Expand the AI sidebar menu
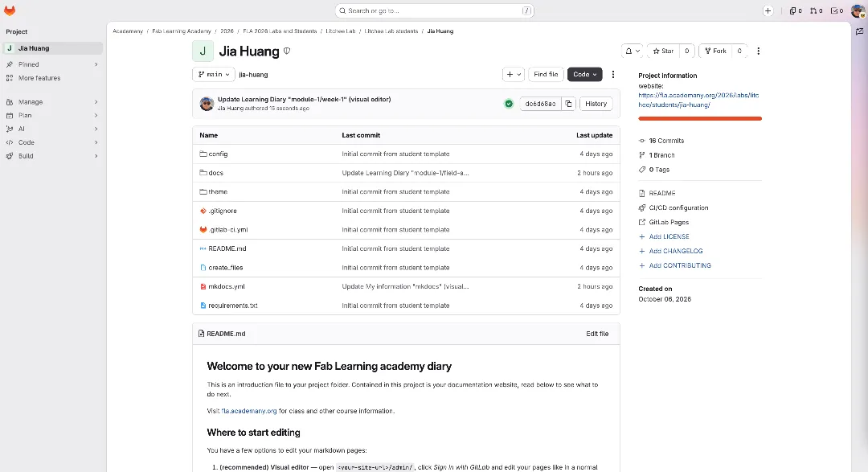Image resolution: width=868 pixels, height=472 pixels. click(52, 129)
